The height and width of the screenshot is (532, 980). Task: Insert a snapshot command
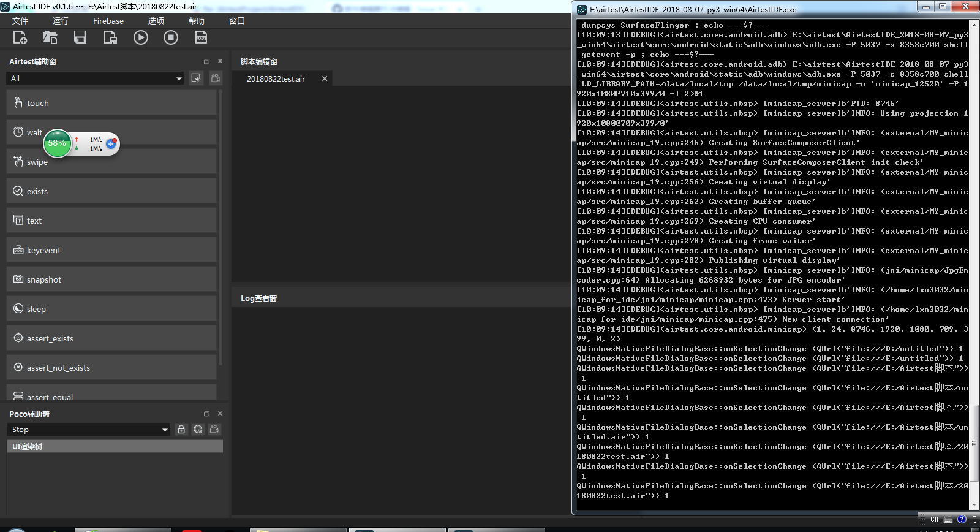[111, 279]
